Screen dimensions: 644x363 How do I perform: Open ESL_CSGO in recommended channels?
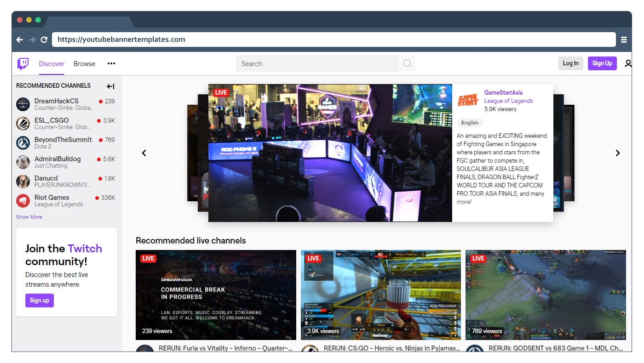click(x=66, y=124)
